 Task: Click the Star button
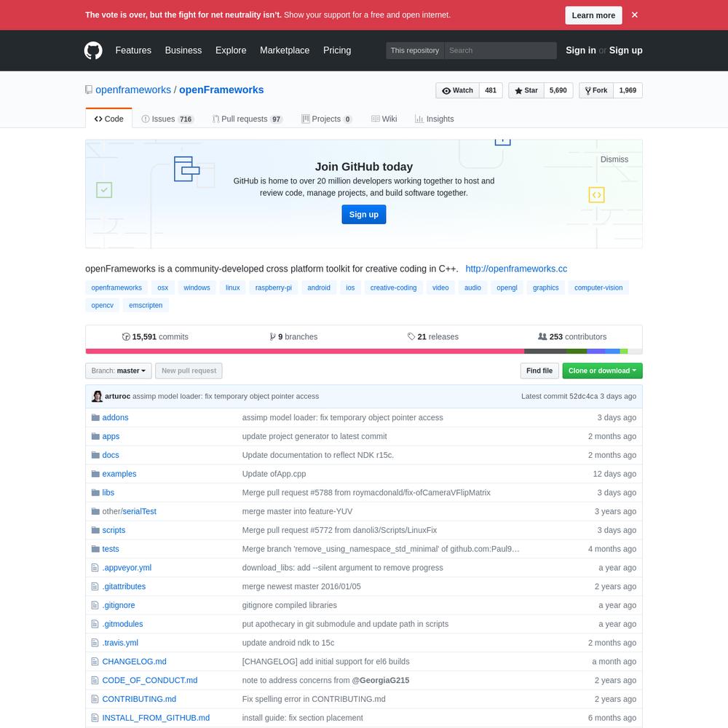click(526, 90)
